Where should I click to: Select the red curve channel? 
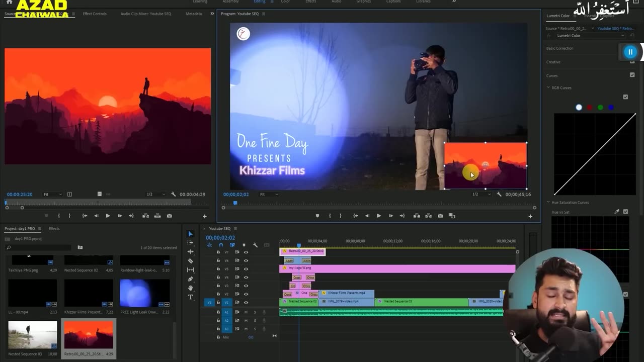coord(589,107)
